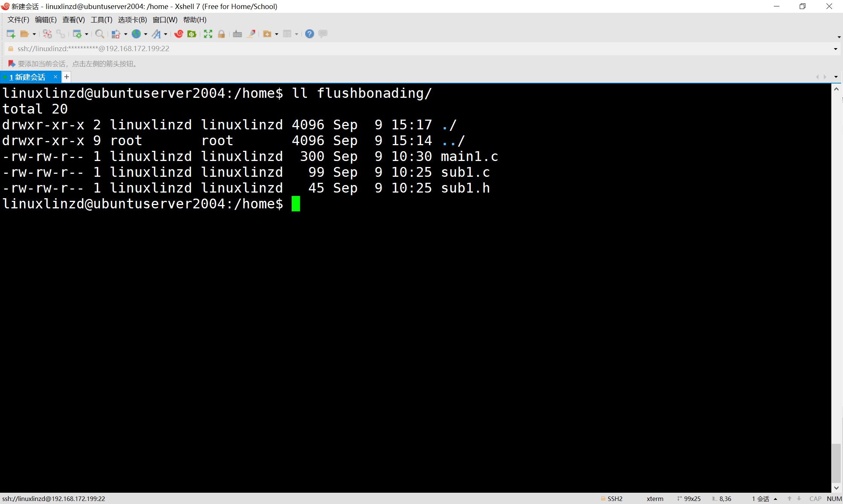Click the terminal vertical scrollbar down arrow
Viewport: 843px width, 504px height.
pyautogui.click(x=836, y=488)
